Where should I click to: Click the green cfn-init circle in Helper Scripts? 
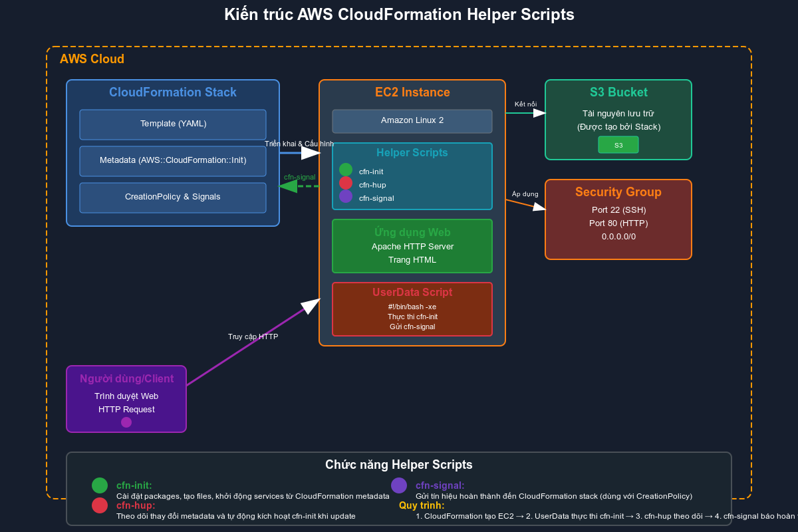(x=346, y=170)
